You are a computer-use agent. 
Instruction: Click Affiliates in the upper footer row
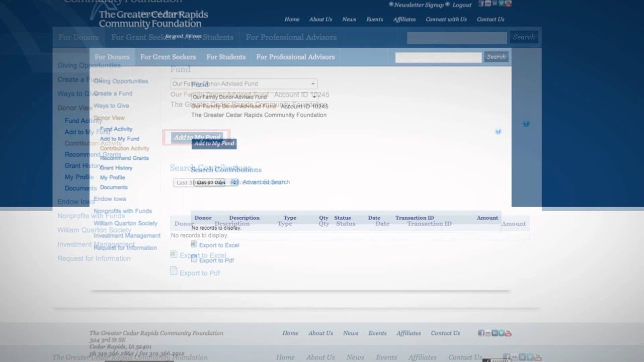point(409,333)
